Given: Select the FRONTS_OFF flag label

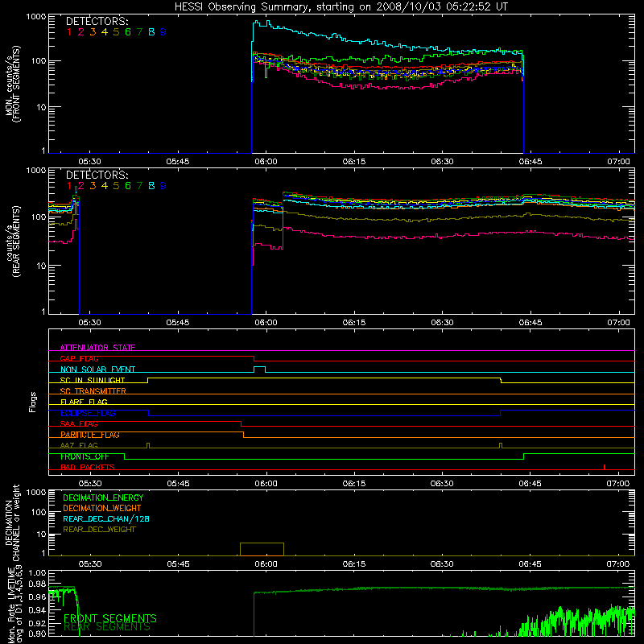Looking at the screenshot, I should (85, 456).
